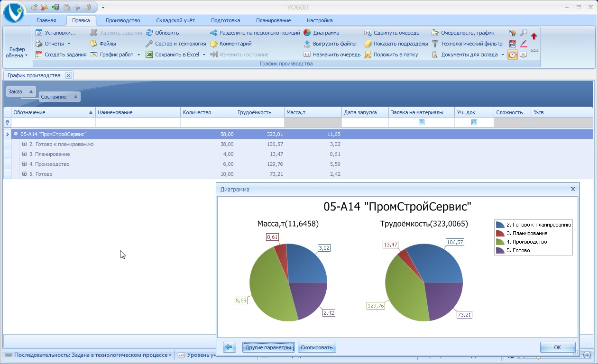Open Сохранить в Excel dropdown
This screenshot has height=364, width=598.
(204, 55)
